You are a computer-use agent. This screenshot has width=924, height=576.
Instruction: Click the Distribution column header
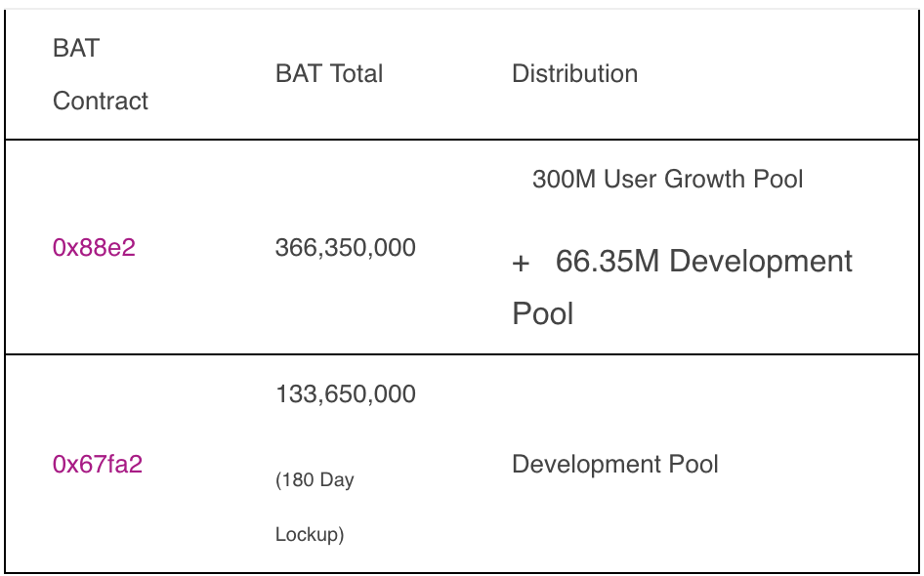pyautogui.click(x=574, y=73)
